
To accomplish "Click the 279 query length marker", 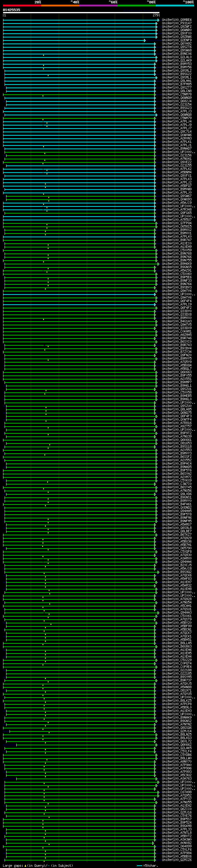I will pos(155,15).
